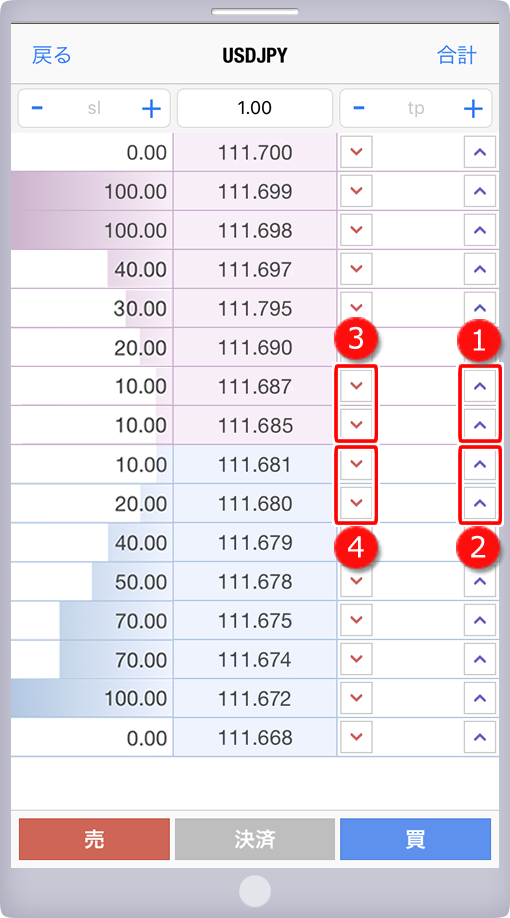
Task: Increase the sl value with plus
Action: 151,108
